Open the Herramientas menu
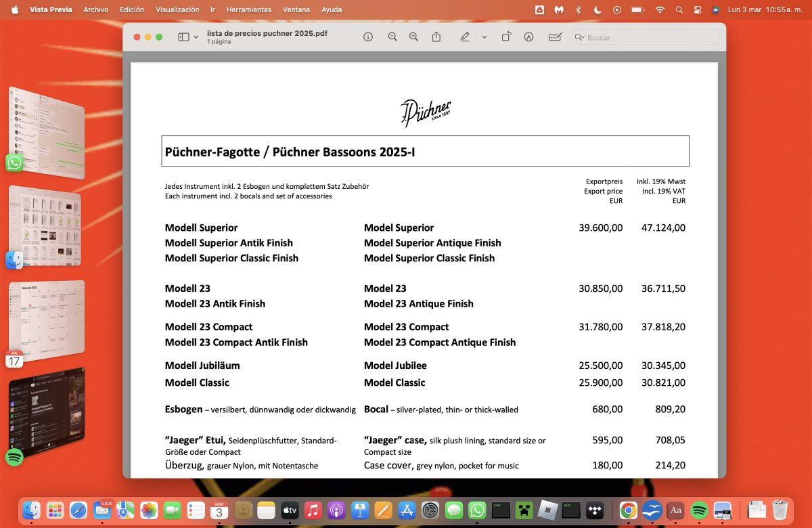Screen dimensions: 812x528 point(249,9)
